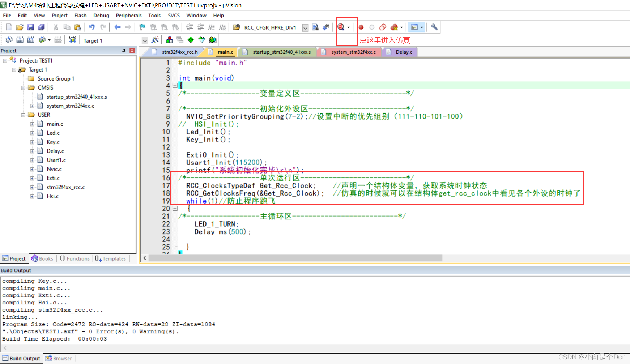Indent the selected lines

[x=190, y=27]
